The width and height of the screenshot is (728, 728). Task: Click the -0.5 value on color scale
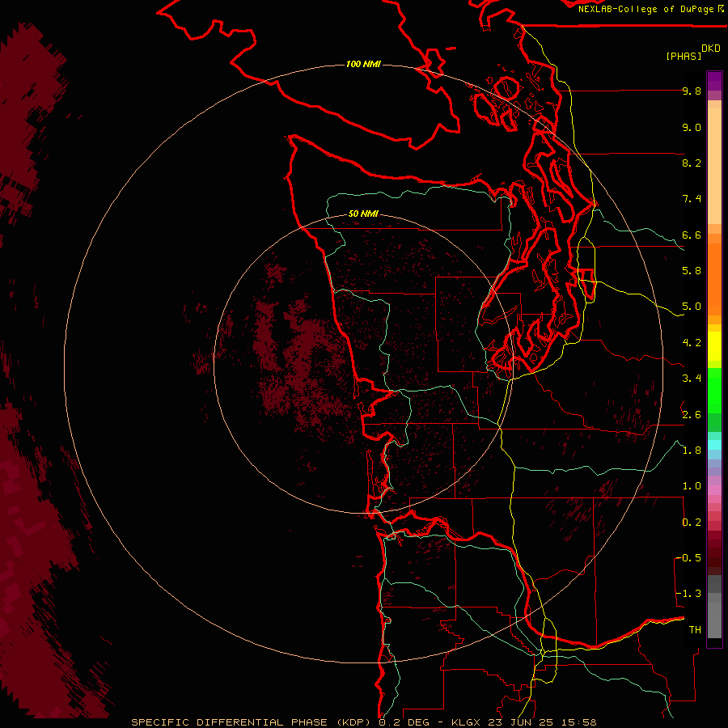(x=688, y=558)
